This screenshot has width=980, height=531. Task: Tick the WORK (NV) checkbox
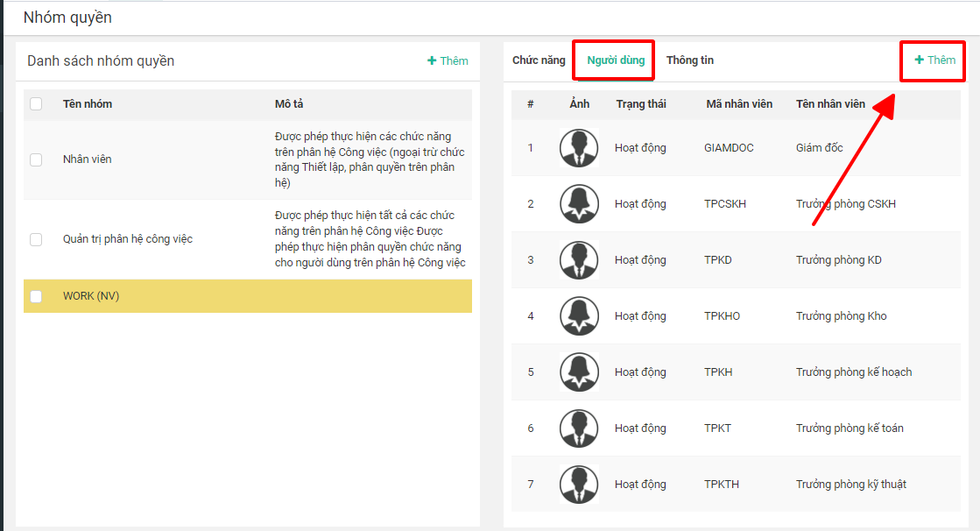[x=36, y=296]
